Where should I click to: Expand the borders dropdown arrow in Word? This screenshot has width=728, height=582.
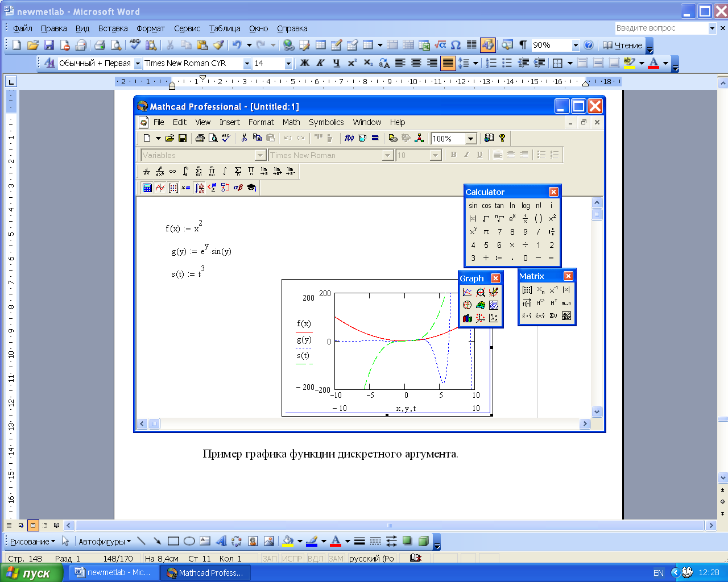coord(569,64)
